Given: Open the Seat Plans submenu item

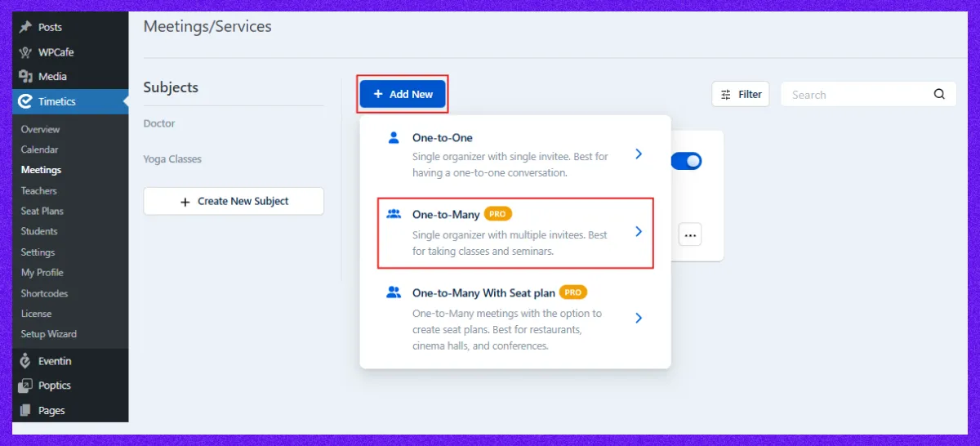Looking at the screenshot, I should click(x=42, y=211).
